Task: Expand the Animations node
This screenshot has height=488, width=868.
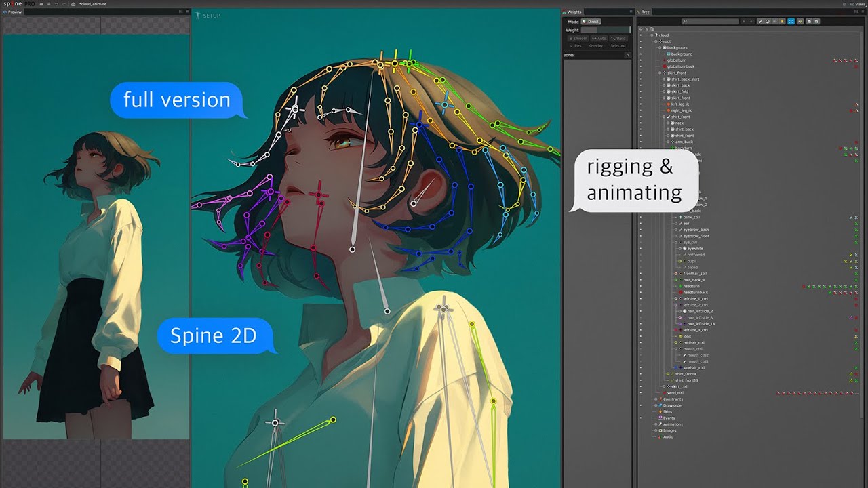Action: coord(656,424)
